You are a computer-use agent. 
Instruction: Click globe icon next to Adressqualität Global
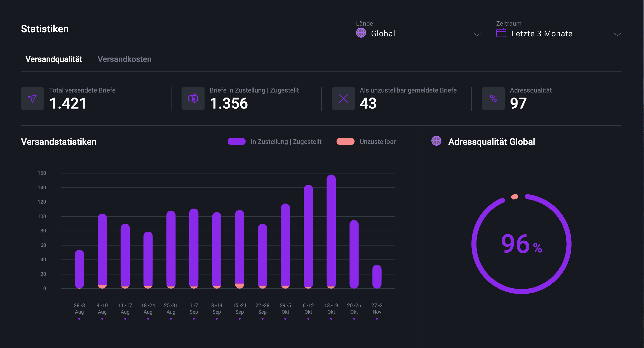click(x=436, y=141)
